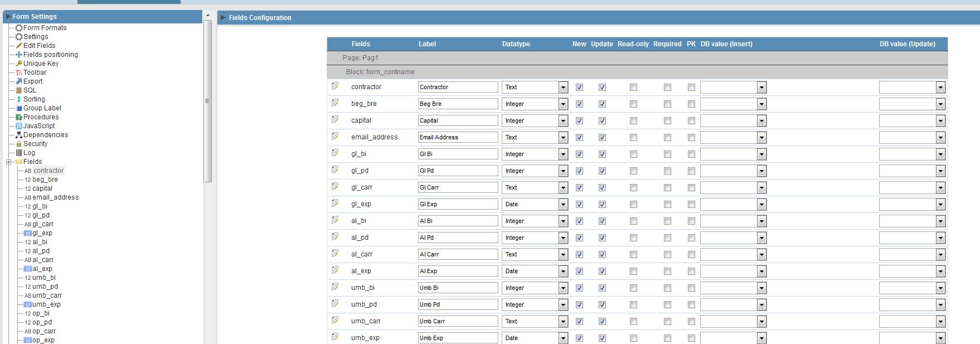Click the Contractor label input field
980x344 pixels.
[458, 87]
